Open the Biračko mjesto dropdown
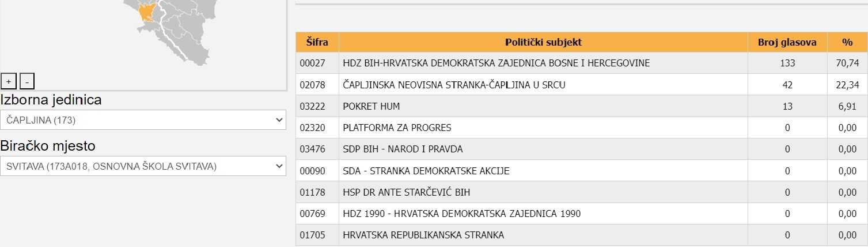The image size is (868, 247). [x=143, y=167]
